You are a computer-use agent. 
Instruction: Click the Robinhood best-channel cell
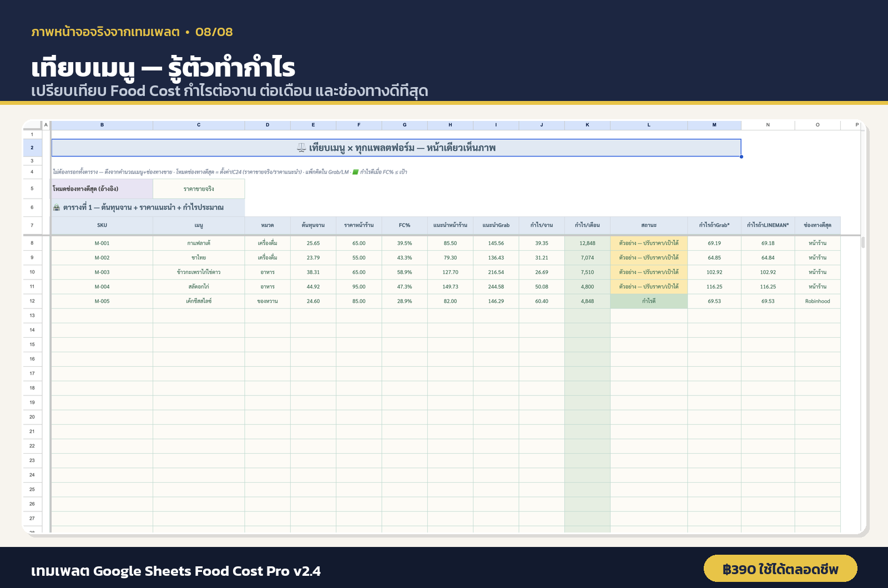818,301
